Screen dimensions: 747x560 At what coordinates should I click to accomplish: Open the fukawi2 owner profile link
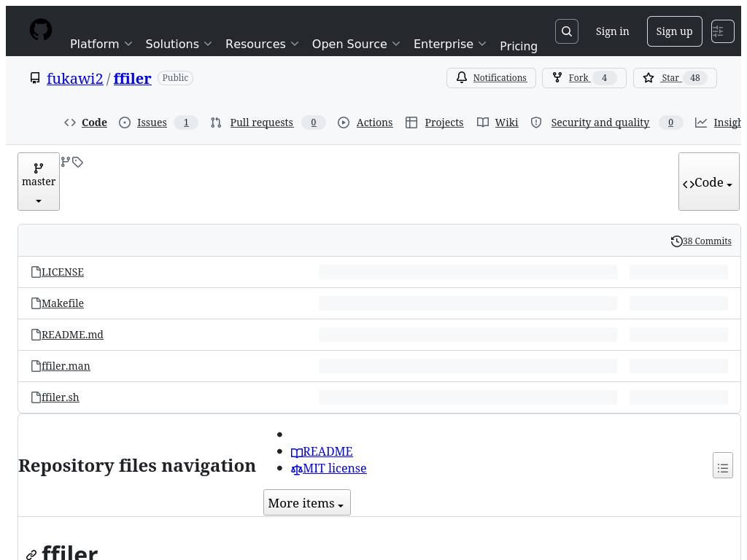pos(75,78)
